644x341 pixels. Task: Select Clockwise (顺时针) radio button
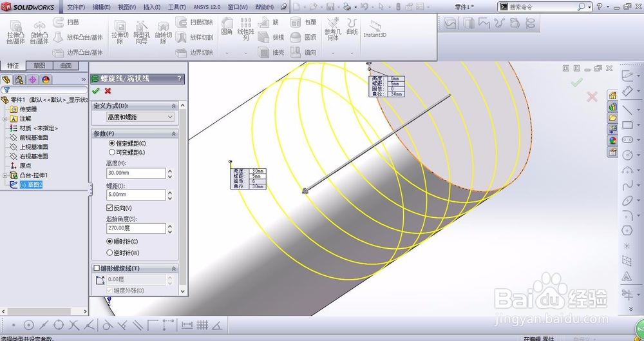pos(109,242)
